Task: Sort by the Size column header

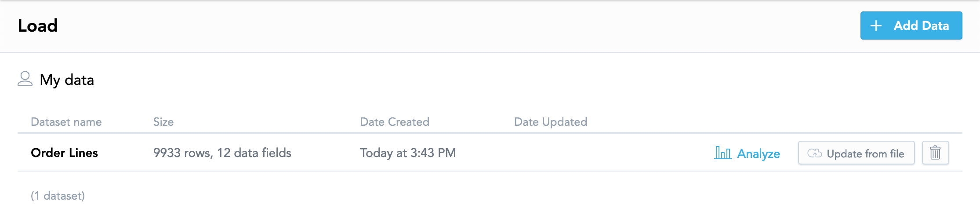Action: click(x=163, y=122)
